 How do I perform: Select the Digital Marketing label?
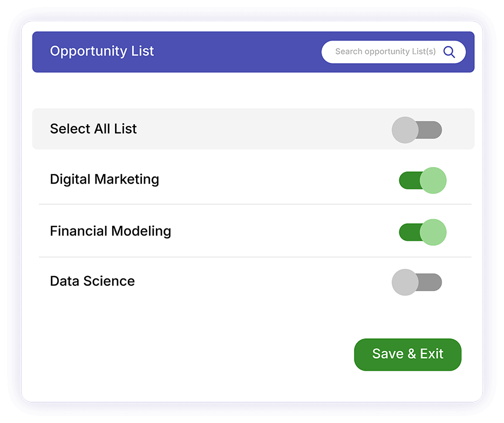pyautogui.click(x=104, y=179)
